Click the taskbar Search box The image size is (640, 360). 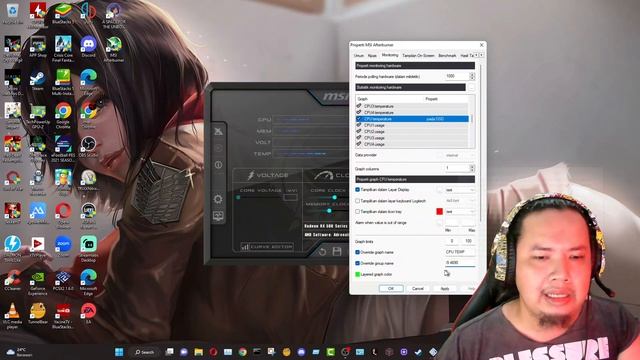pyautogui.click(x=145, y=352)
